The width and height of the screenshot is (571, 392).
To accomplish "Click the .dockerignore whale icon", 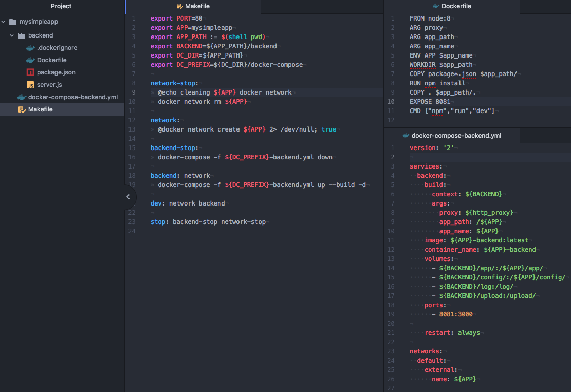I will click(31, 48).
